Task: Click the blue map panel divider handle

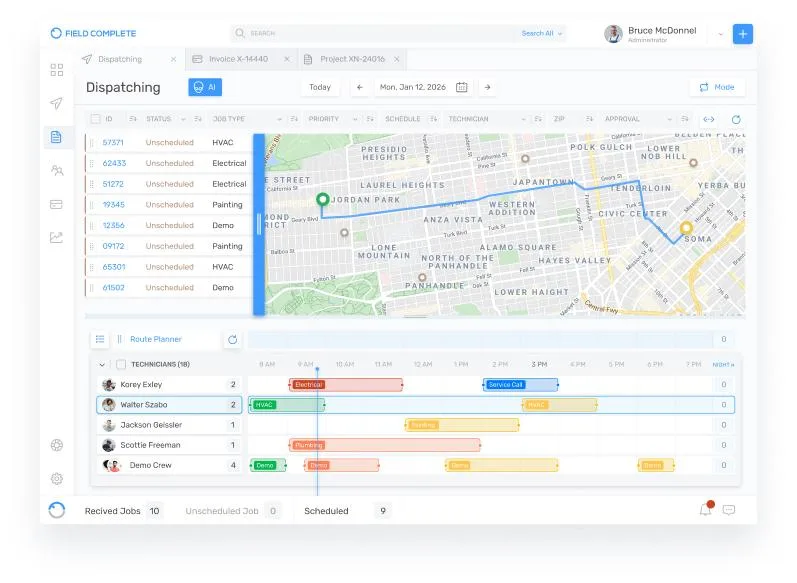Action: (259, 224)
